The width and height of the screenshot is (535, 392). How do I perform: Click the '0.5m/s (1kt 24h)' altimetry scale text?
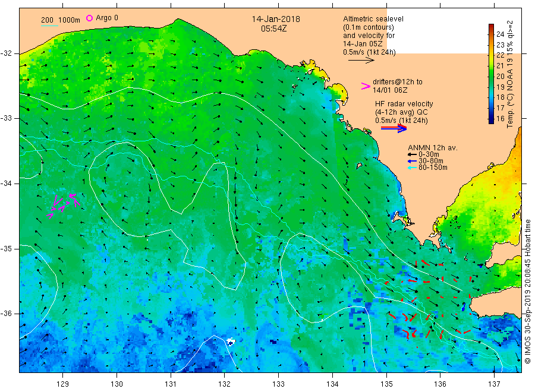(x=369, y=52)
